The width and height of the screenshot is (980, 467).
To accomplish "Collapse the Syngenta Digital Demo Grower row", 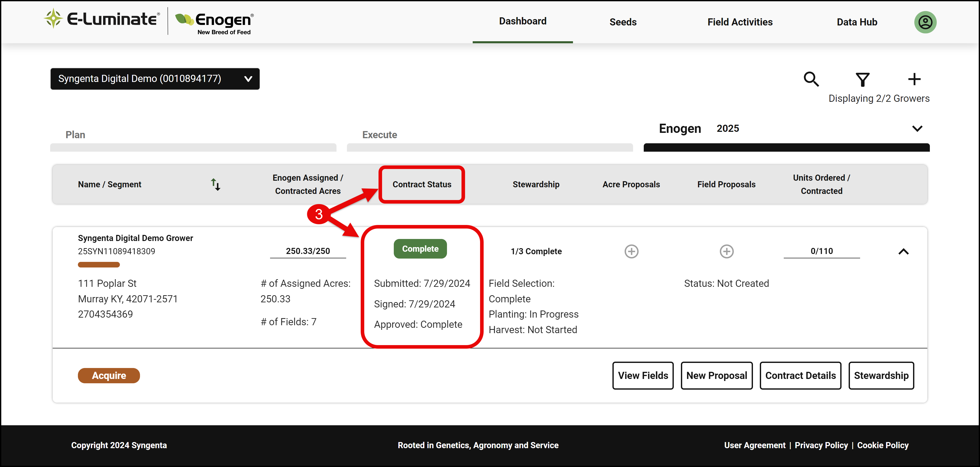I will 904,251.
